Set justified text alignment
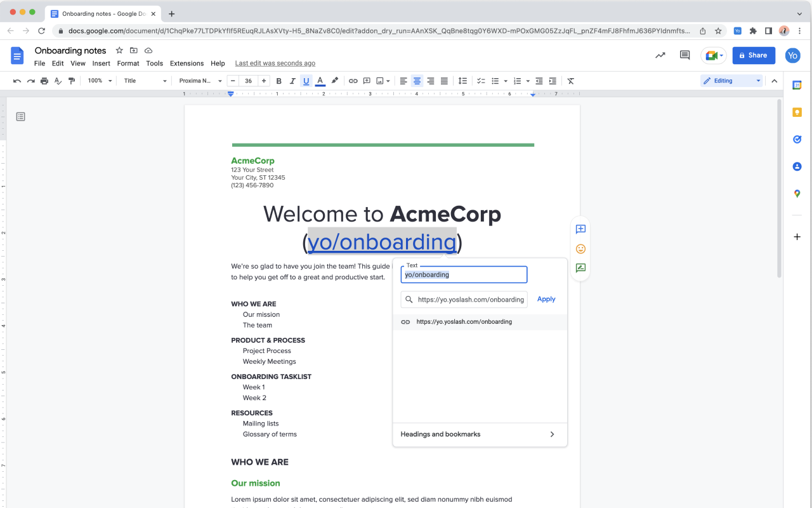Screen dimensions: 812x508 coord(444,81)
